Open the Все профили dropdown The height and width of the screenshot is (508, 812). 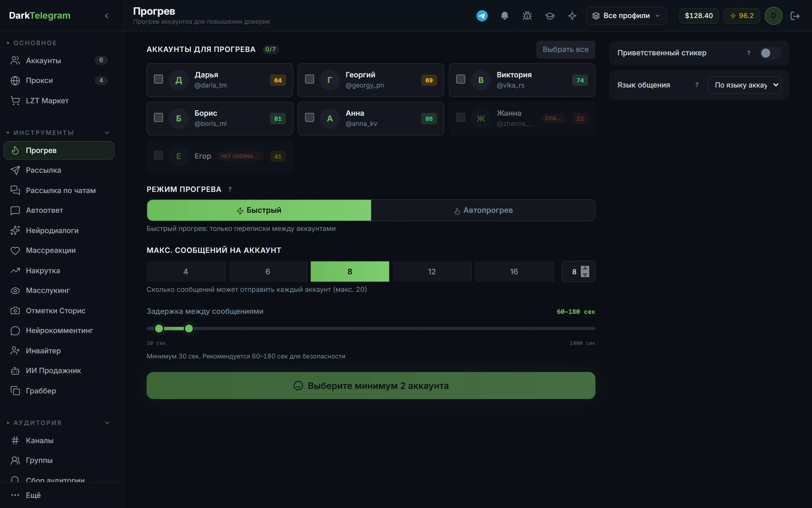click(x=626, y=16)
